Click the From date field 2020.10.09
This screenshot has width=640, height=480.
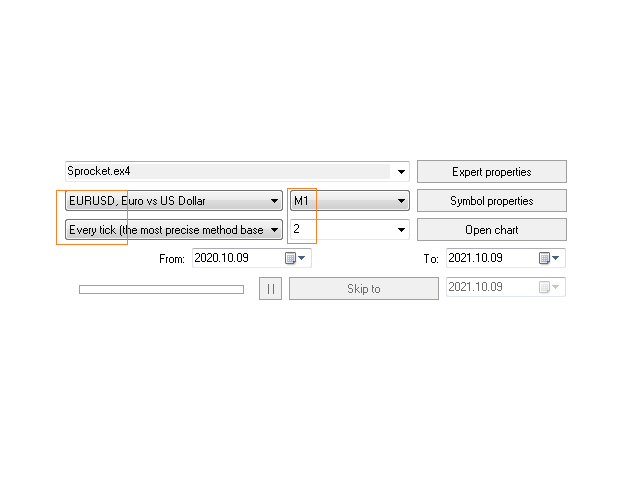click(252, 258)
